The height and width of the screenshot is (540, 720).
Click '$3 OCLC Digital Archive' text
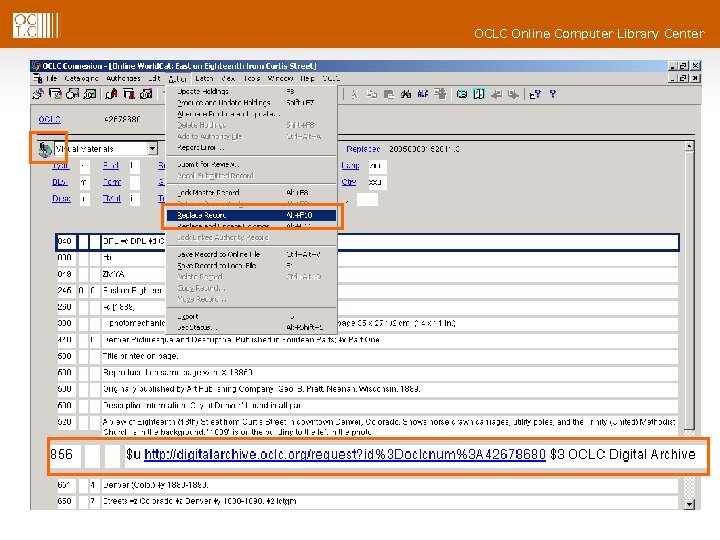click(x=623, y=455)
